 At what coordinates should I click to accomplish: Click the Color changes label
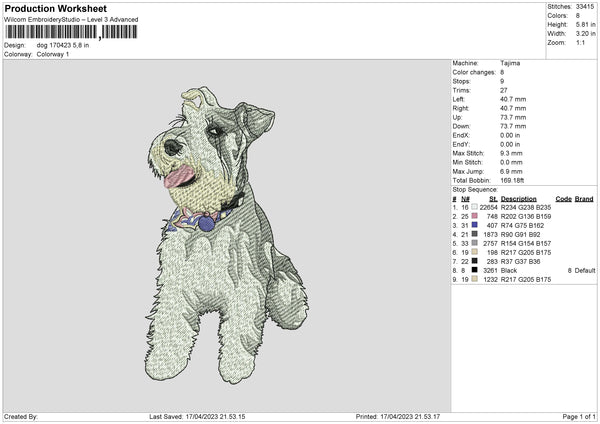[x=474, y=72]
